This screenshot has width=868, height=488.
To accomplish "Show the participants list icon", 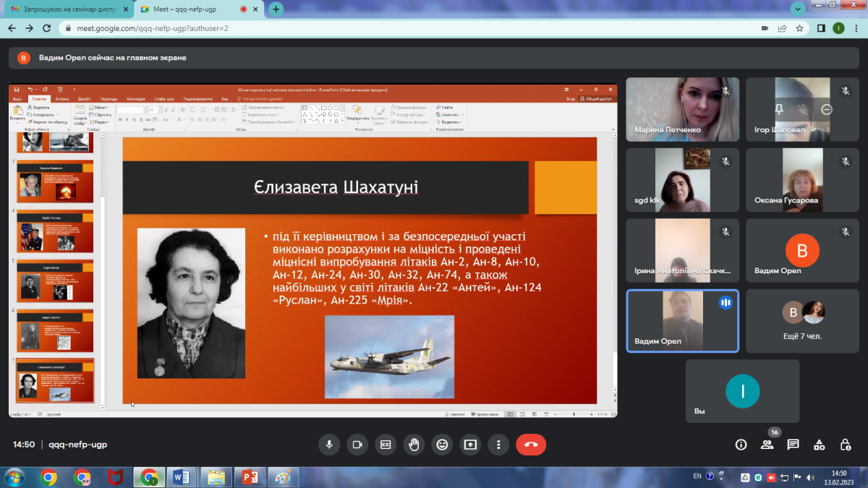I will coord(767,445).
